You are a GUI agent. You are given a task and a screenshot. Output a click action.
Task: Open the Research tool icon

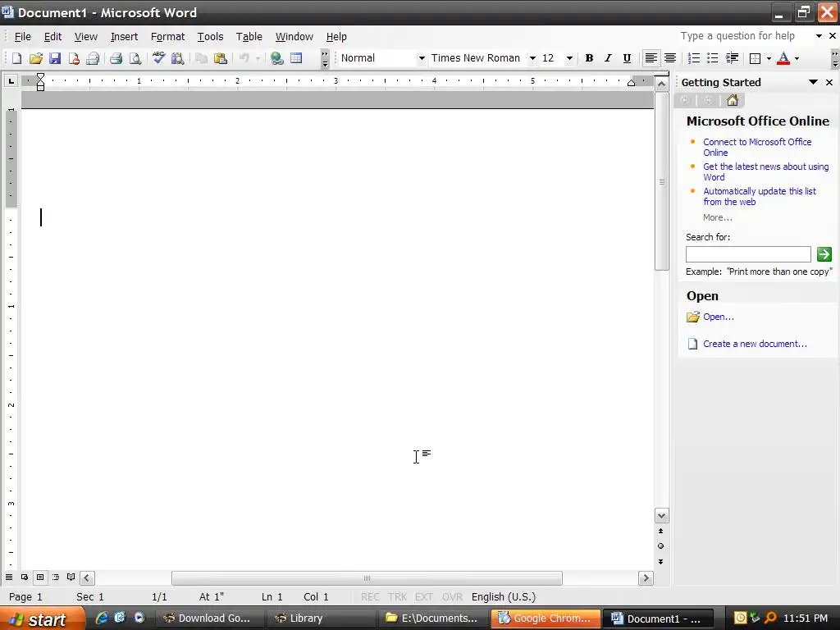[177, 58]
